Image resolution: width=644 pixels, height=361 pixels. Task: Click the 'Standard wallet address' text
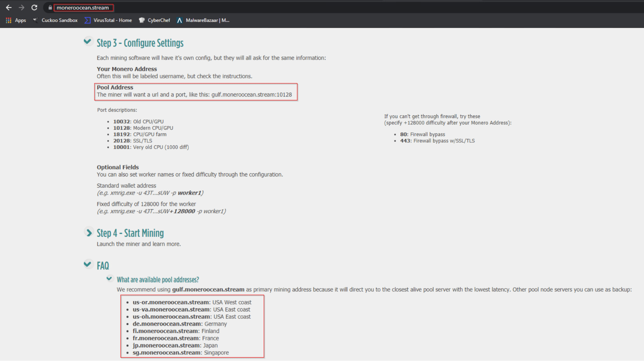pyautogui.click(x=126, y=186)
